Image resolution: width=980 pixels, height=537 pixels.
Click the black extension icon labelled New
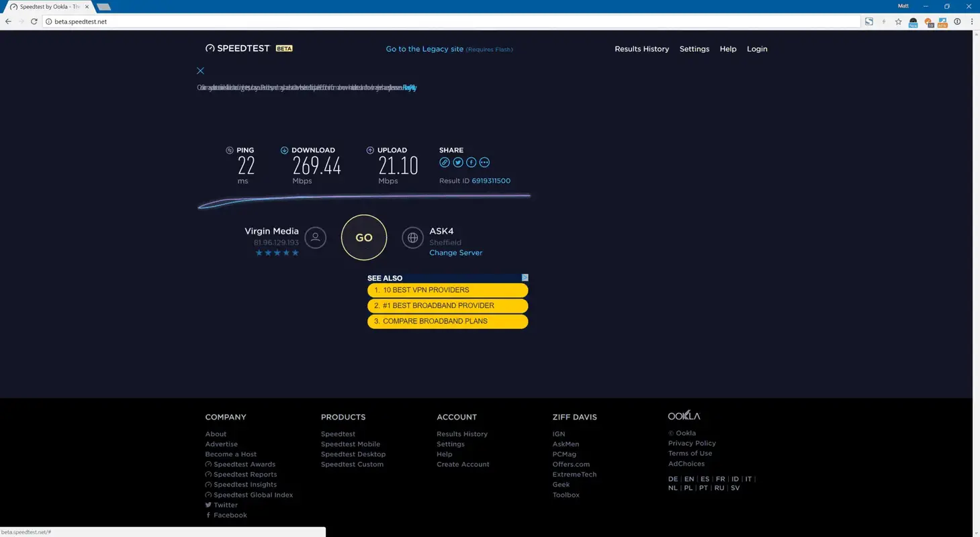pos(913,22)
